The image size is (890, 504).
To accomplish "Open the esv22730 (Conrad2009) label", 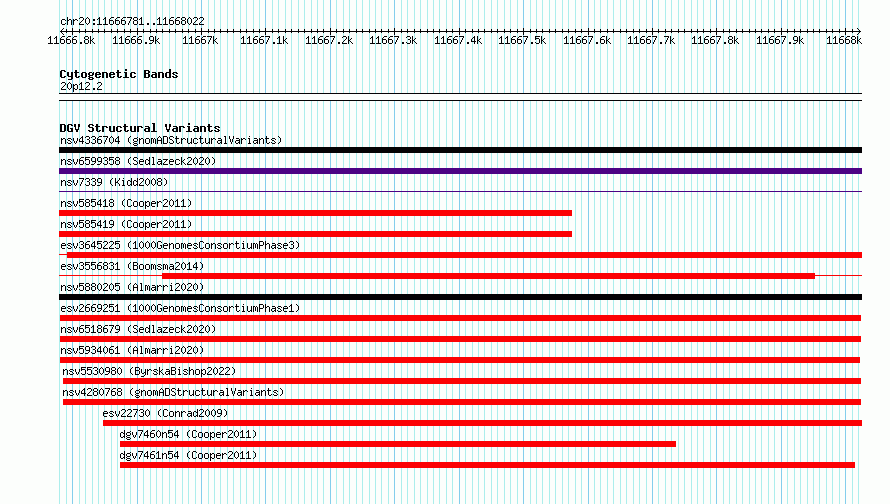I will coord(165,413).
